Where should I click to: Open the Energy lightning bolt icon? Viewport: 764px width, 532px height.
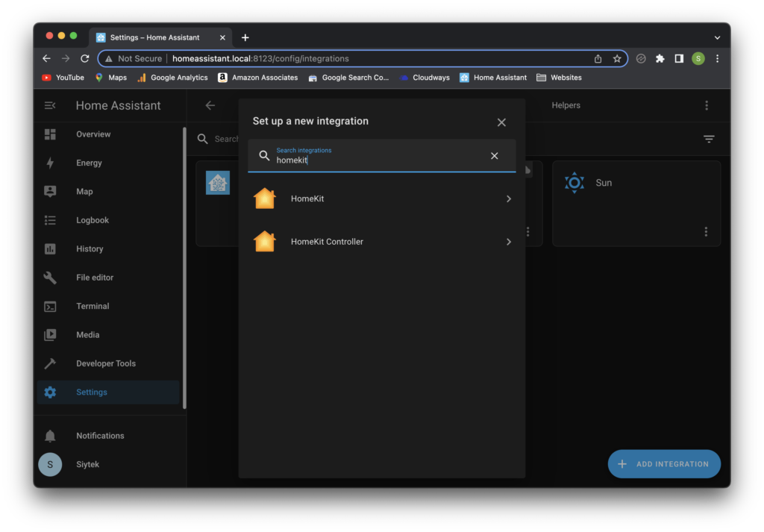point(50,163)
